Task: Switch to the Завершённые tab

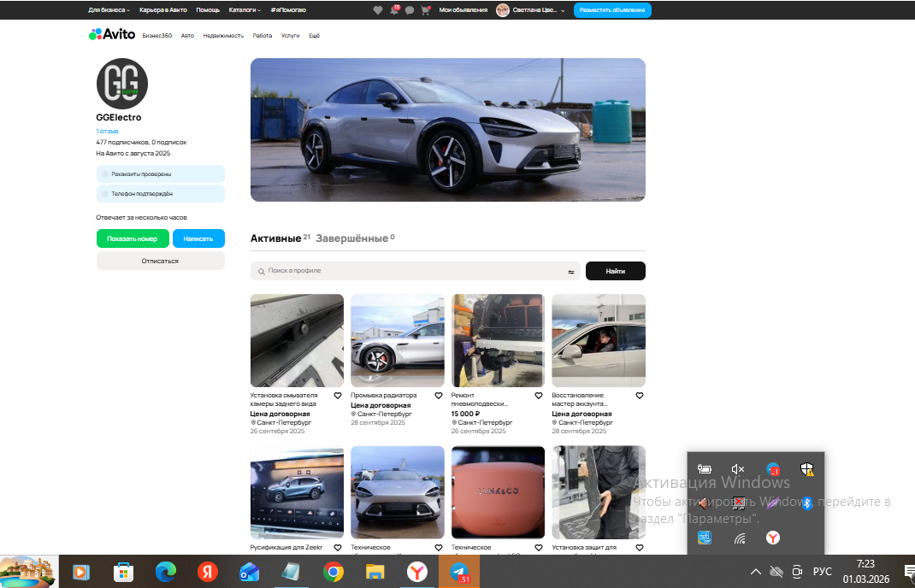Action: (x=351, y=238)
